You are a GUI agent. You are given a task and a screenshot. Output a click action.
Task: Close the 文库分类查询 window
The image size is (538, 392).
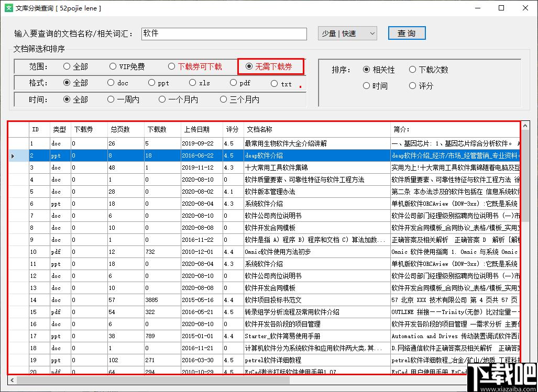(x=525, y=8)
